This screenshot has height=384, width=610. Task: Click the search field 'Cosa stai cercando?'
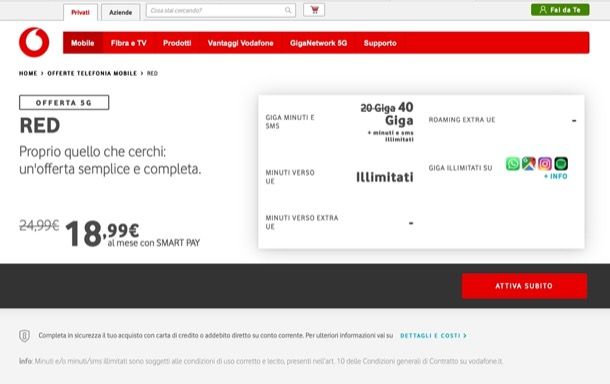tap(221, 11)
